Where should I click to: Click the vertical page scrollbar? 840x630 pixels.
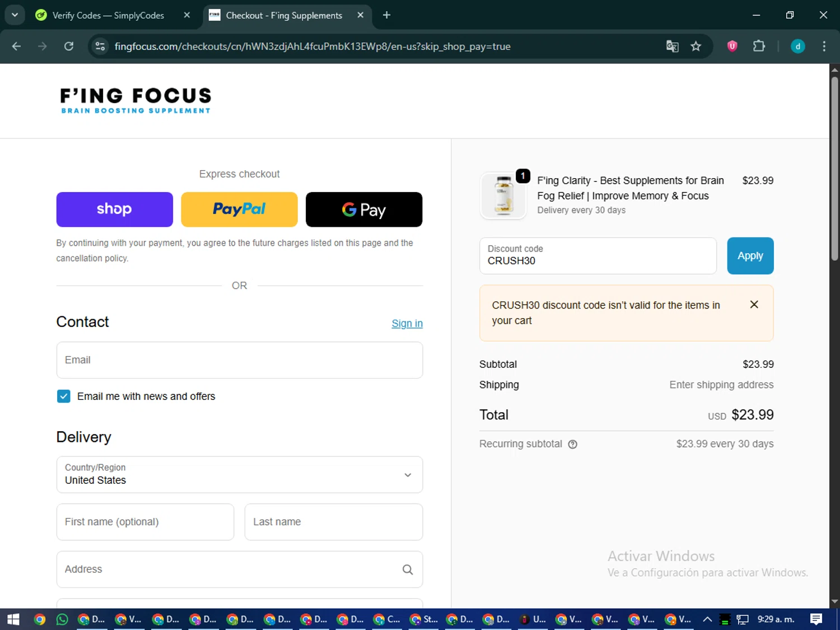(x=834, y=168)
